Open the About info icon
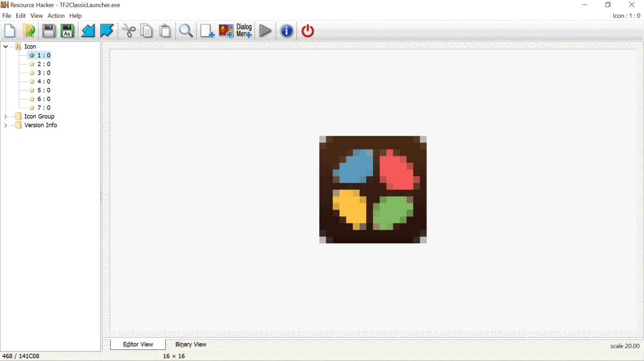The height and width of the screenshot is (361, 644). [287, 31]
